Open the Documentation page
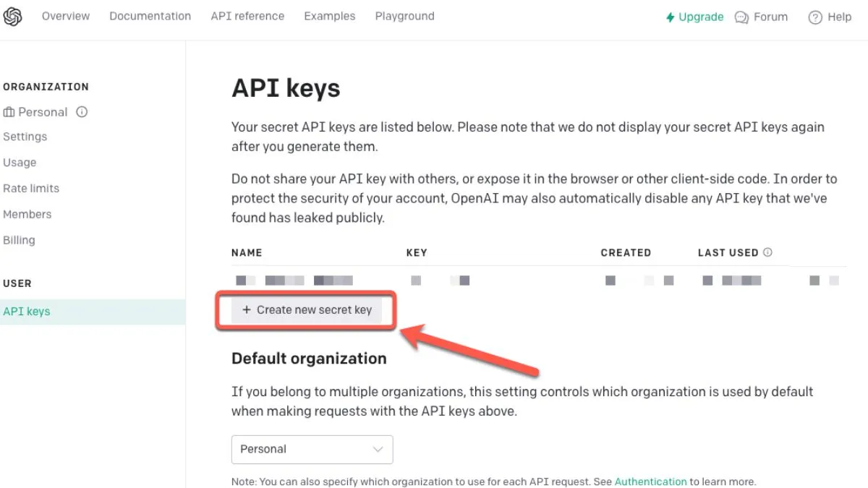This screenshot has width=868, height=488. [150, 16]
